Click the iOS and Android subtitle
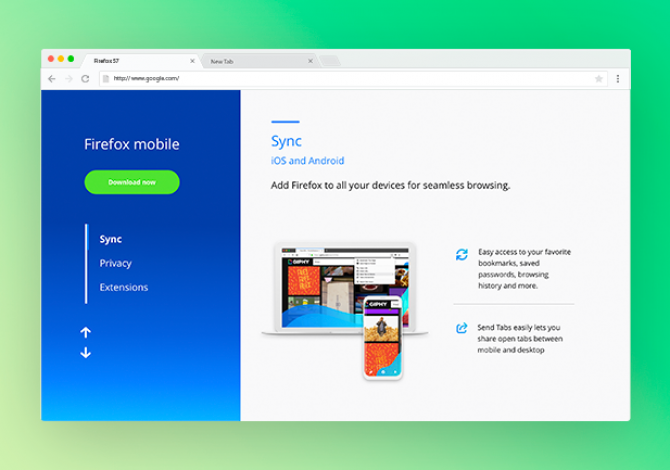Viewport: 670px width, 470px height. [308, 161]
